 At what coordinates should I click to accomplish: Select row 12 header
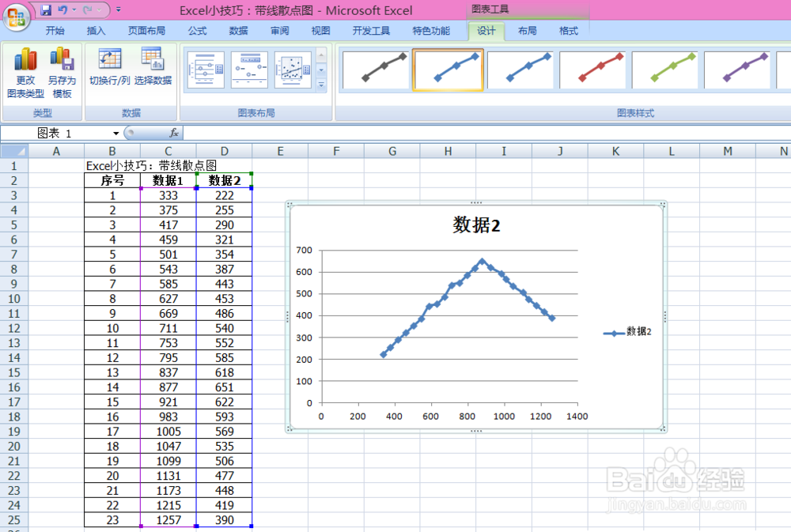coord(14,328)
